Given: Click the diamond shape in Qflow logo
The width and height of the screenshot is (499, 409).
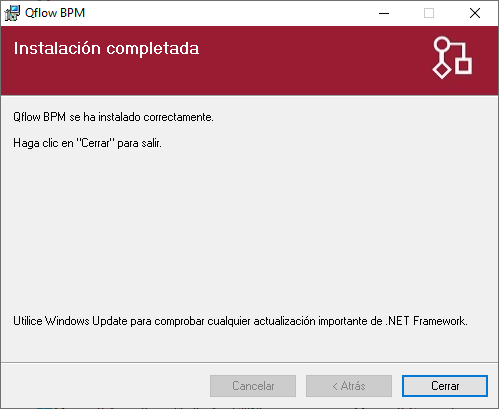Looking at the screenshot, I should point(442,70).
